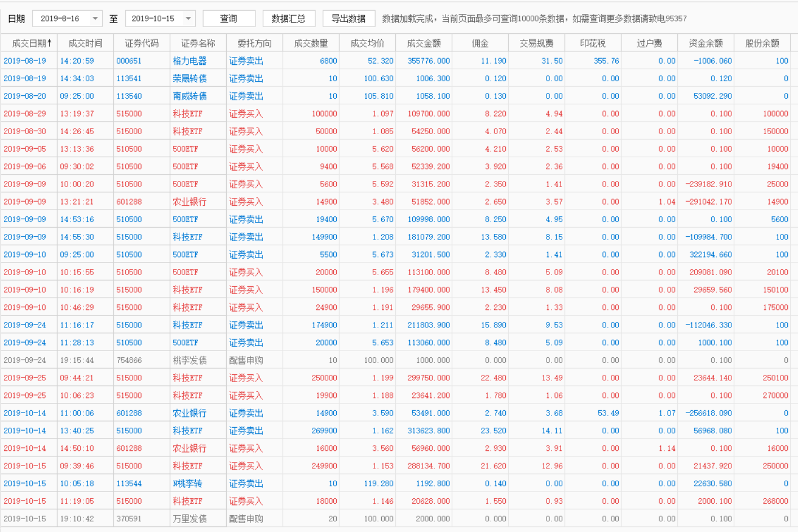Click trade amount 179400.000
Image resolution: width=798 pixels, height=532 pixels.
(429, 290)
